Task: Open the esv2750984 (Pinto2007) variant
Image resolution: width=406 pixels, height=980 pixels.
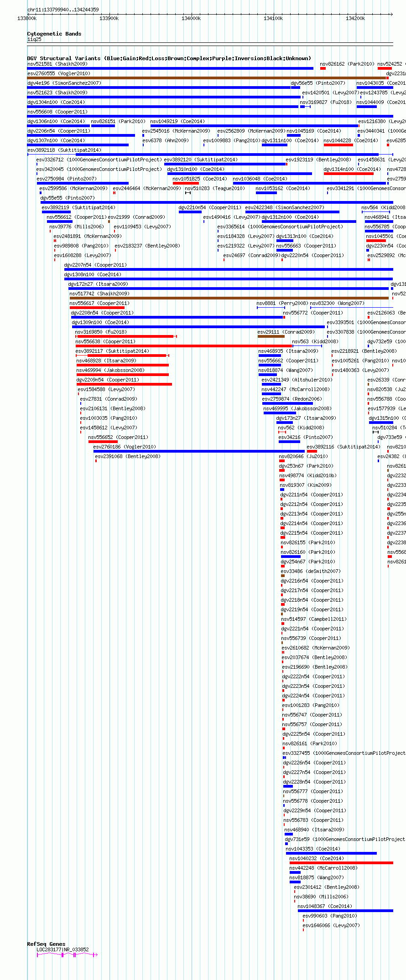Action: pos(83,183)
